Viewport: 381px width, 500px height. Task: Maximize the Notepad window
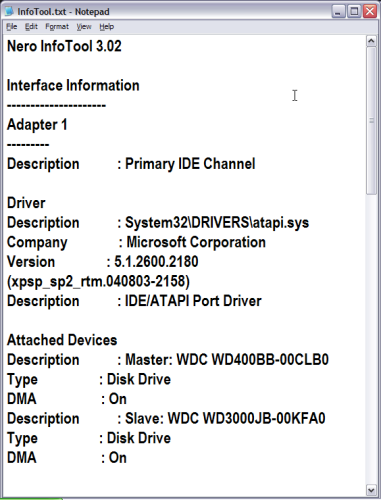(x=354, y=12)
